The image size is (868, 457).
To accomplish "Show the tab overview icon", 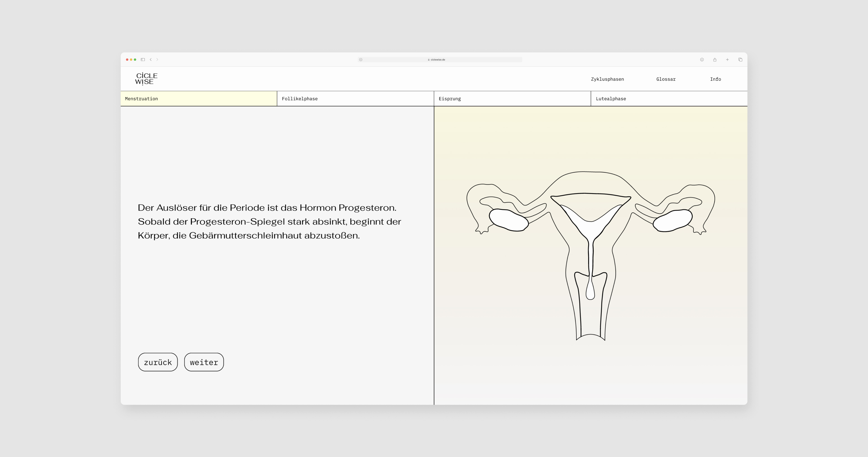I will (x=740, y=60).
